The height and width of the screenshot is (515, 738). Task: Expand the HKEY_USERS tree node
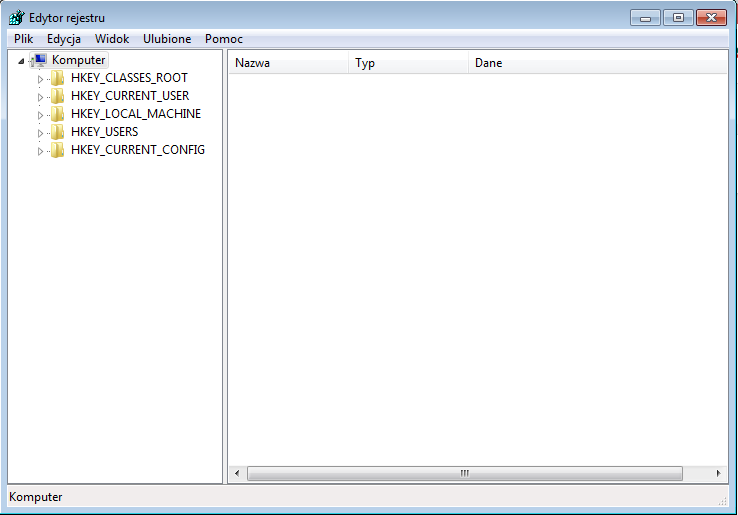(x=41, y=133)
